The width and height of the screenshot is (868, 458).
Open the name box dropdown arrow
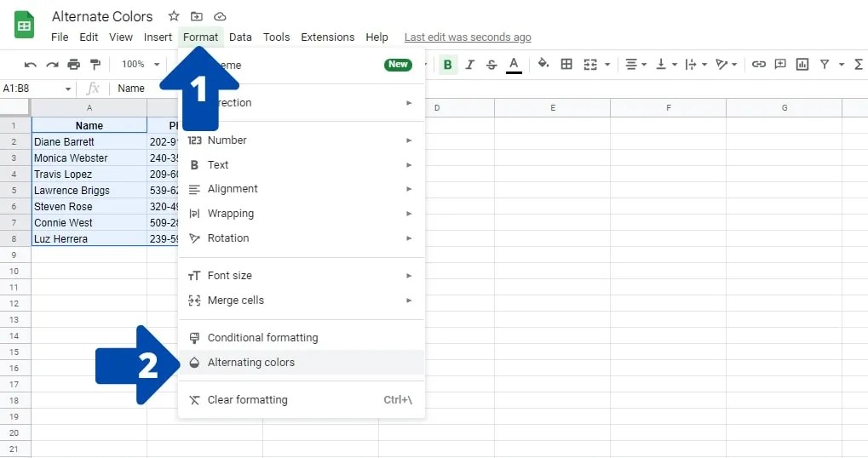pos(68,89)
